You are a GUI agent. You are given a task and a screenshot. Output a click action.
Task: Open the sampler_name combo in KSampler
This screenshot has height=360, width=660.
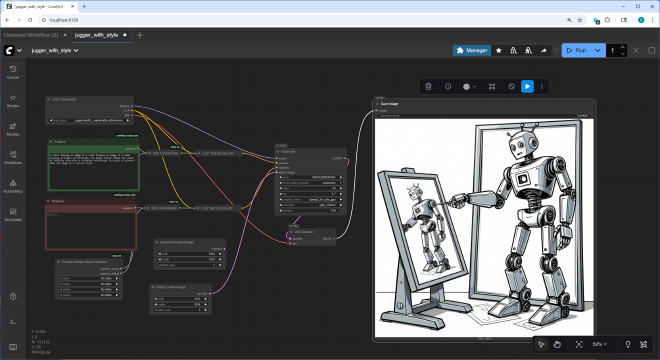click(x=311, y=199)
